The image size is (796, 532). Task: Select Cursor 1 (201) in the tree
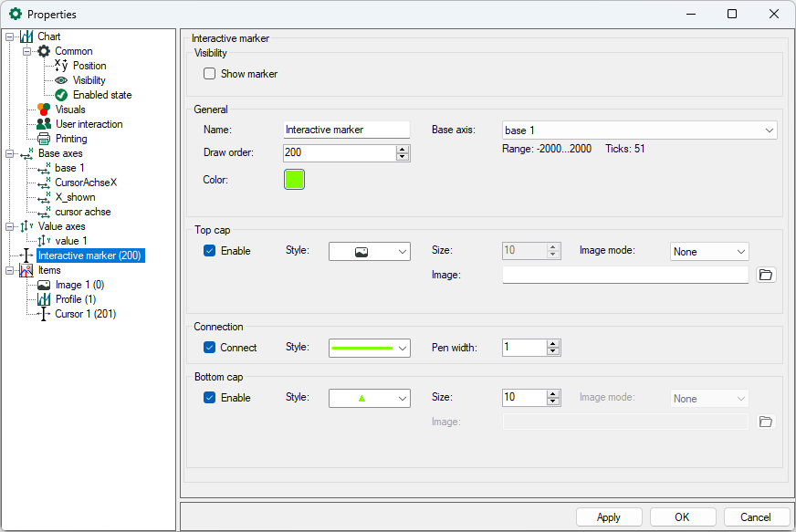point(85,314)
